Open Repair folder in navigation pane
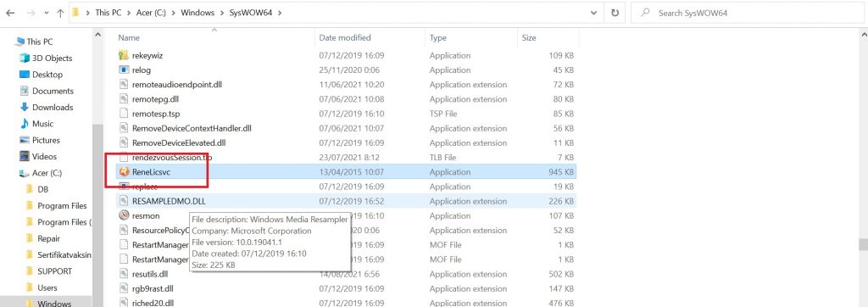 pos(48,238)
